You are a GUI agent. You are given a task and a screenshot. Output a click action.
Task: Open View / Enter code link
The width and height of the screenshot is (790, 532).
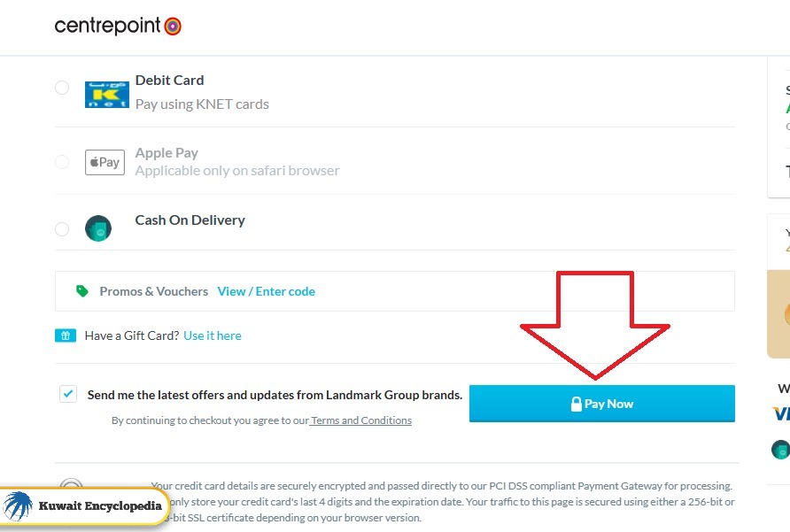[266, 291]
